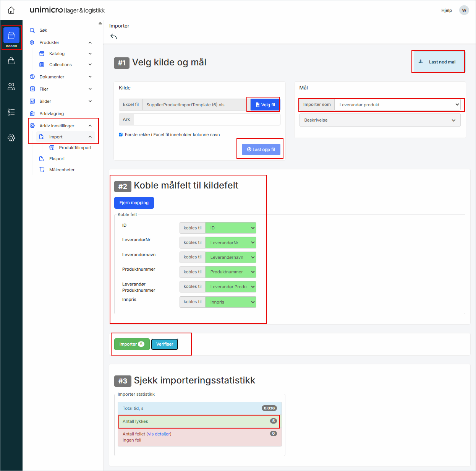Click the shopping bag sidebar icon
The image size is (476, 471).
(11, 61)
